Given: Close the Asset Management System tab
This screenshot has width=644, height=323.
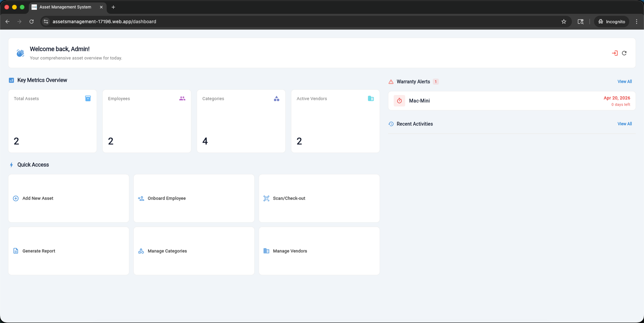Looking at the screenshot, I should pyautogui.click(x=101, y=7).
